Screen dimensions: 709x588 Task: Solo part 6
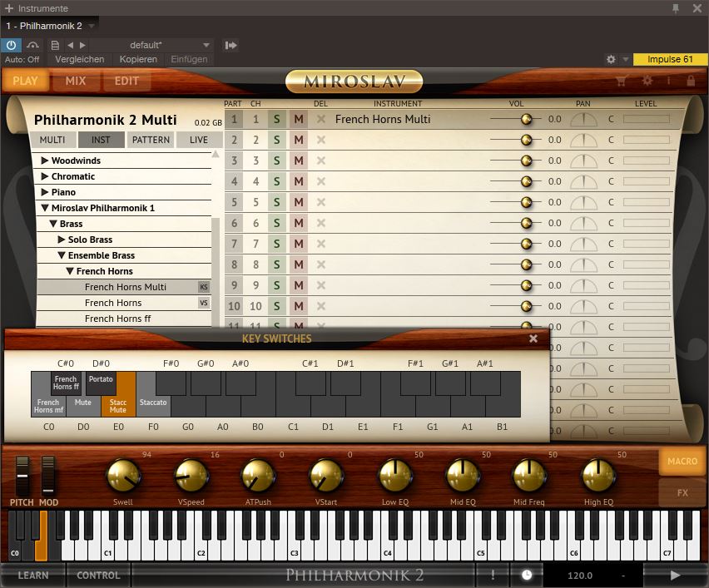coord(277,223)
